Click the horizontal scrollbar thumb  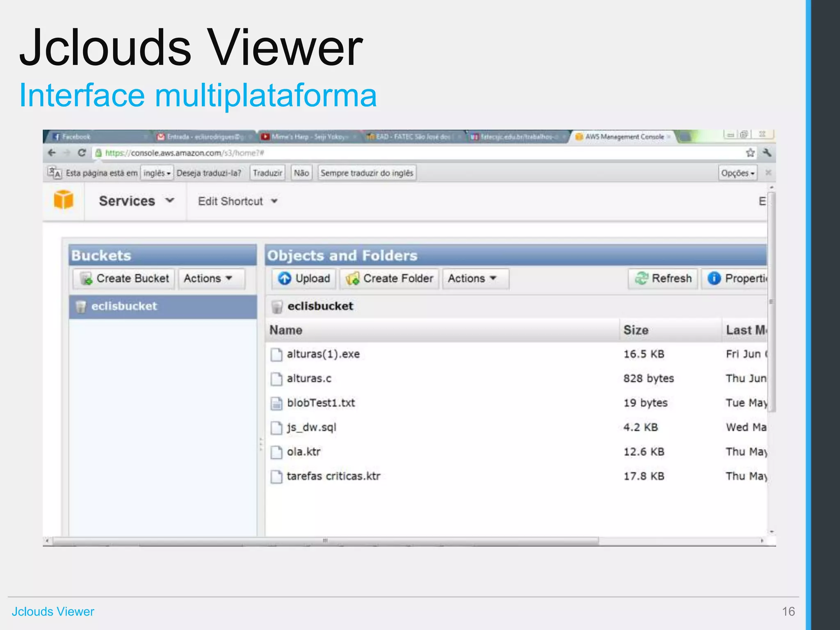(325, 541)
